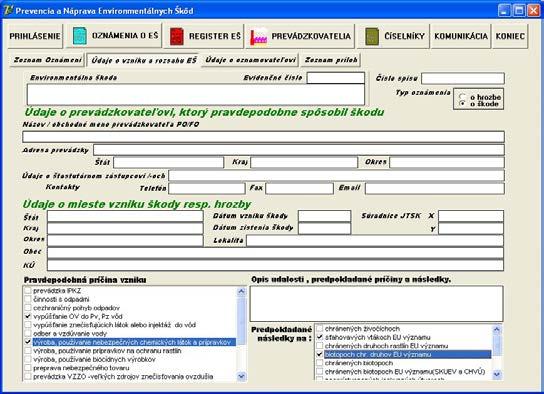Click the Opis udalosti text area
Screen dimensions: 544x394
point(376,304)
